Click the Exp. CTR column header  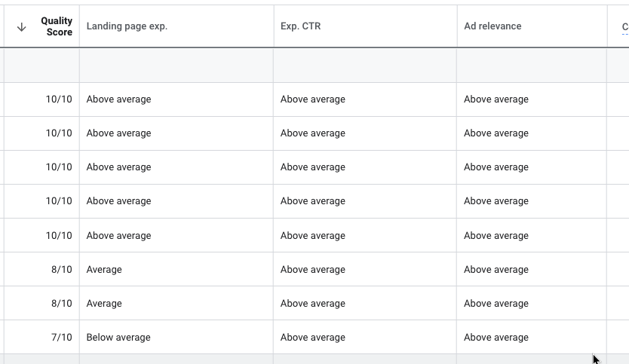pyautogui.click(x=300, y=26)
